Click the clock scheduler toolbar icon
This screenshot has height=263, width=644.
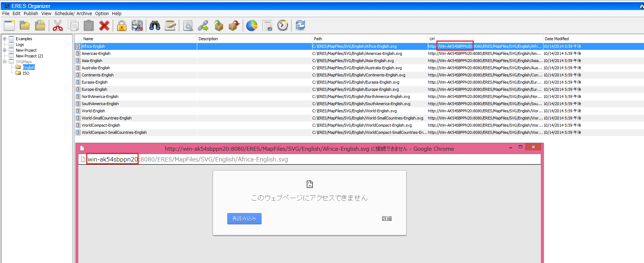283,25
